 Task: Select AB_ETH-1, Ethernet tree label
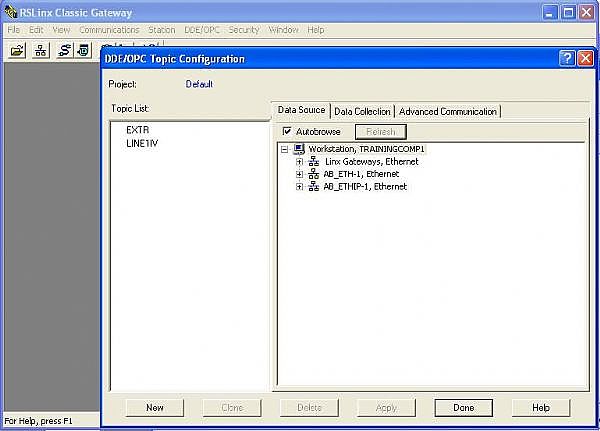(x=361, y=174)
